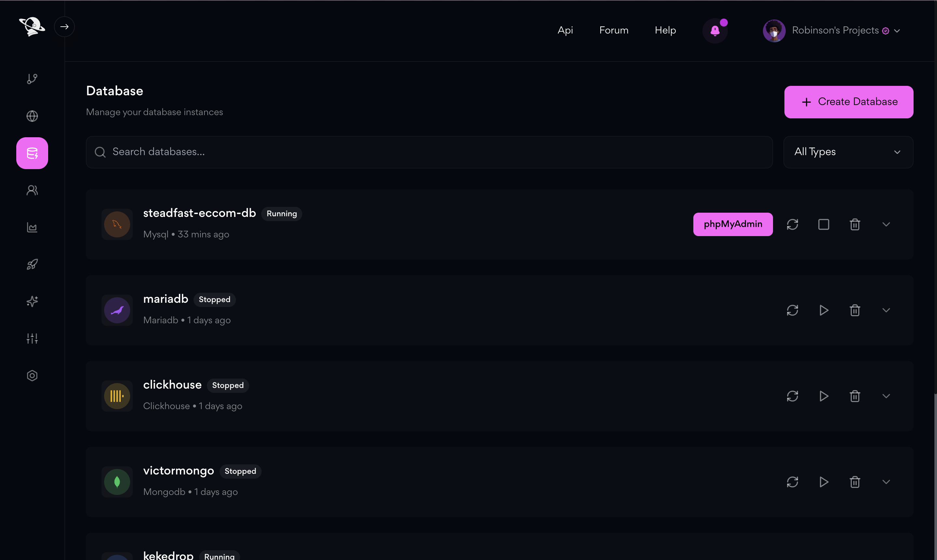Open phpMyAdmin for steadfast-eccom-db
937x560 pixels.
pyautogui.click(x=733, y=224)
